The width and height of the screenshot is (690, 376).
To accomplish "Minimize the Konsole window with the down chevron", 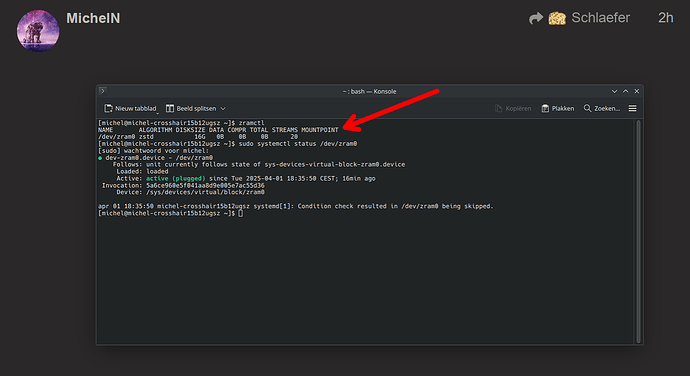I will [x=614, y=91].
